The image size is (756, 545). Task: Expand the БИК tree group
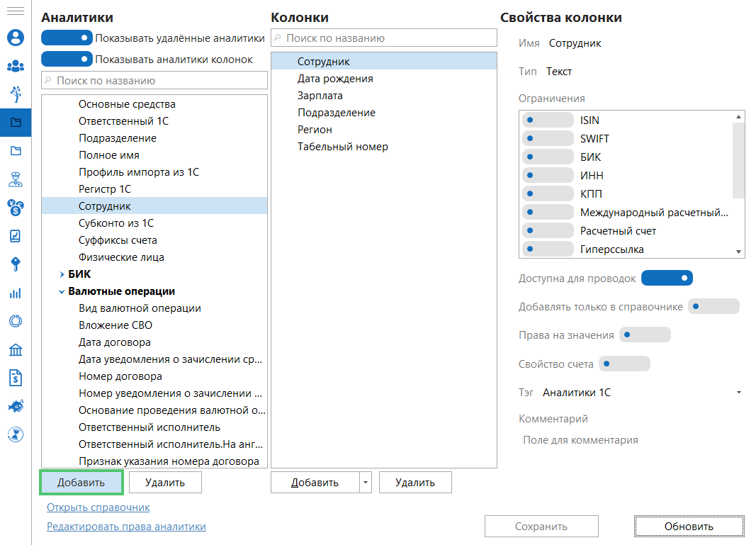62,274
